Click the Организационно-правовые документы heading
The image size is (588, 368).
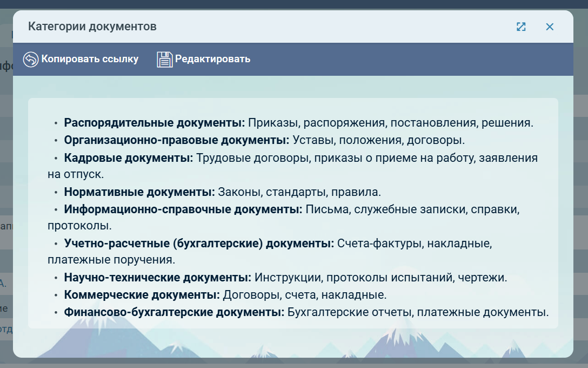(x=176, y=140)
